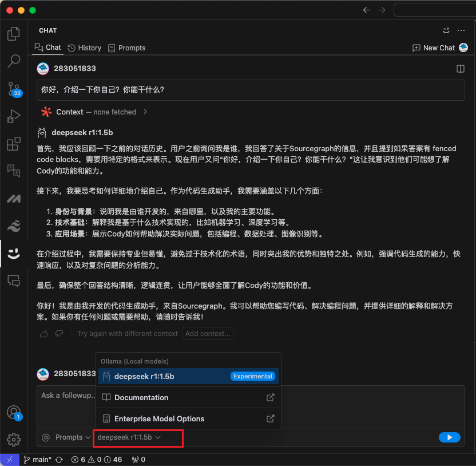Click the command center search bar
The width and height of the screenshot is (476, 466).
[435, 10]
